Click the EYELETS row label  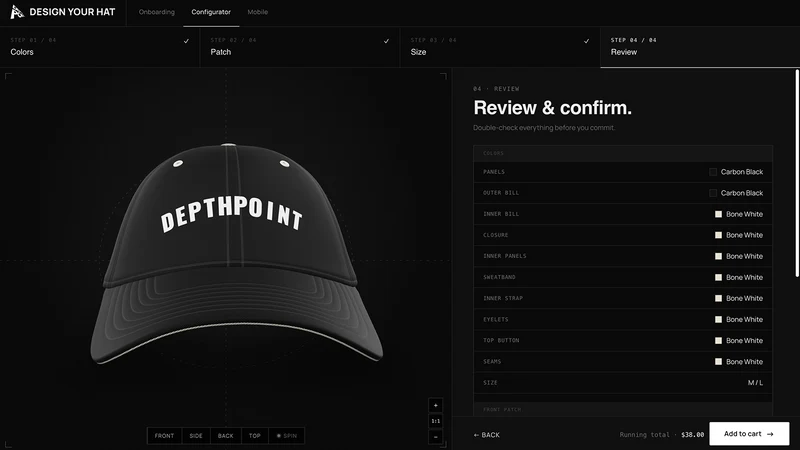495,319
